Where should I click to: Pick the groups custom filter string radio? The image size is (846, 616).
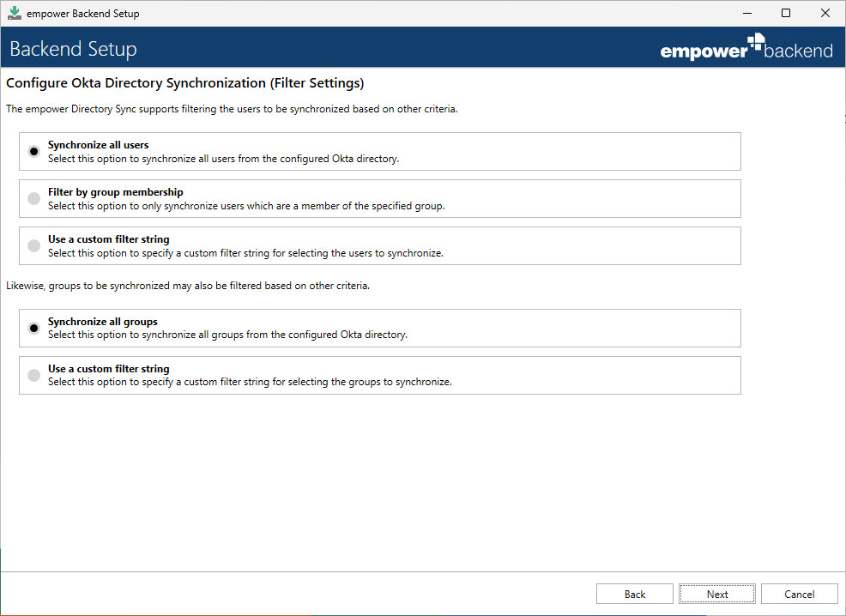point(34,376)
